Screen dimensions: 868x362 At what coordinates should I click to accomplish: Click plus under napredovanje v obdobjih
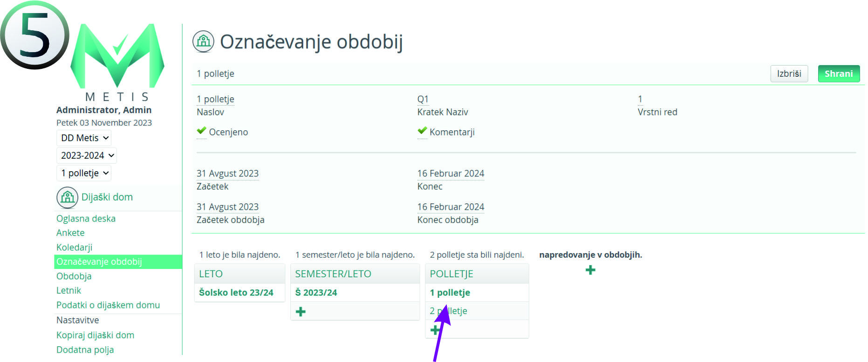(590, 270)
